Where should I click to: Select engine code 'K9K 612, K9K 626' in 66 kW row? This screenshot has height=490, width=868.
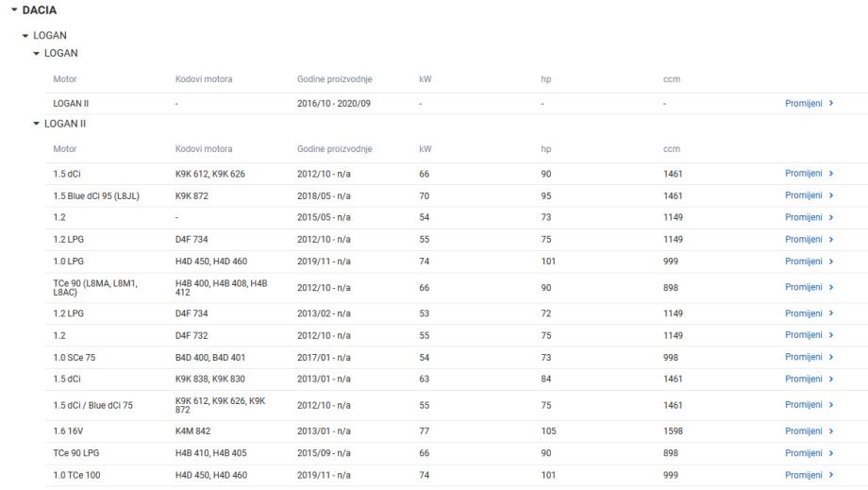coord(209,174)
